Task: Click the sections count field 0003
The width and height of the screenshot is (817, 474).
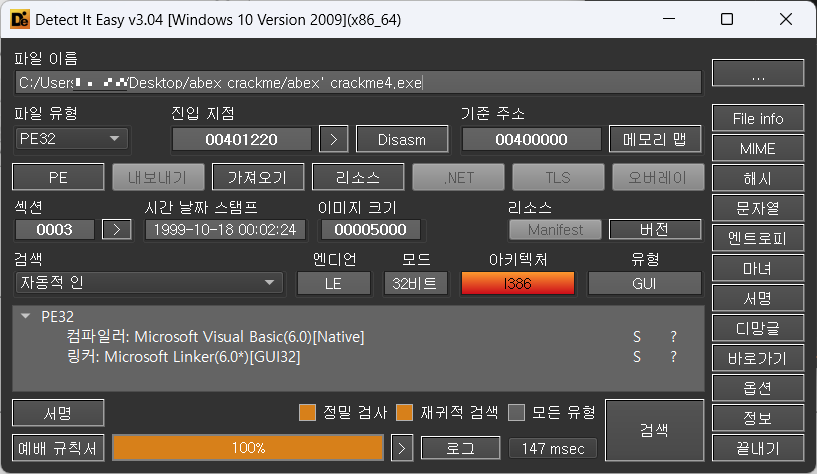Action: (x=55, y=230)
